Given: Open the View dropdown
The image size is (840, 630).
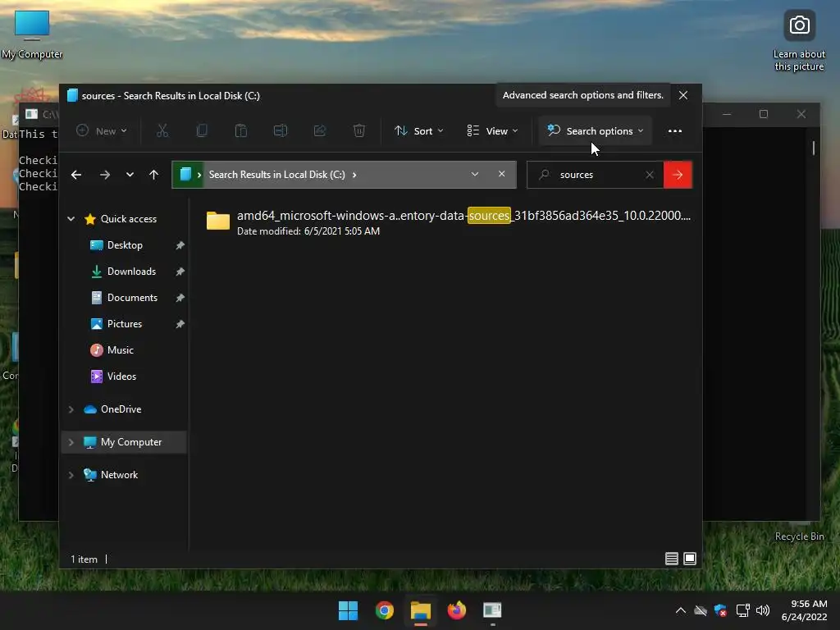Looking at the screenshot, I should click(492, 130).
